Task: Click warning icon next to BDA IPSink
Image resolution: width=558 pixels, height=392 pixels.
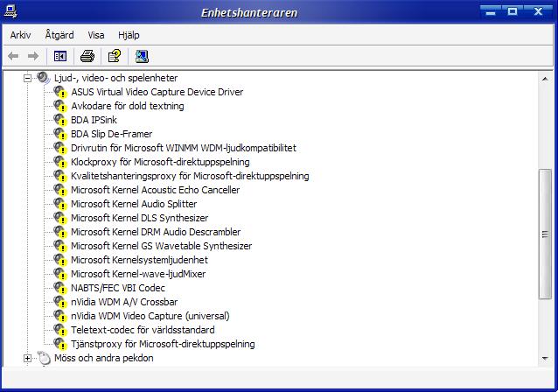Action: point(60,120)
